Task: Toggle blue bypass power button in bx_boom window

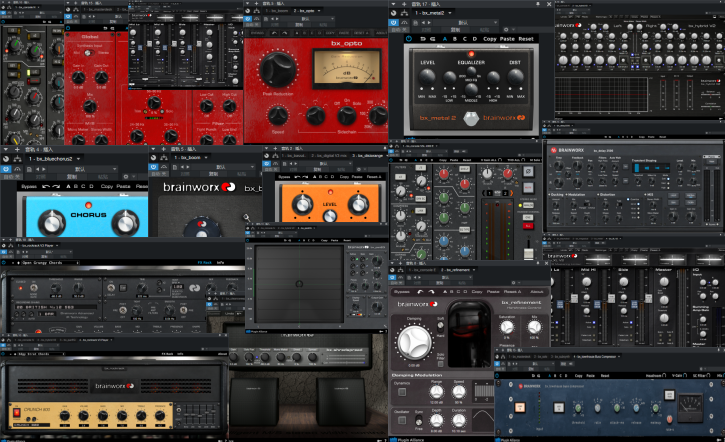Action: pos(154,167)
